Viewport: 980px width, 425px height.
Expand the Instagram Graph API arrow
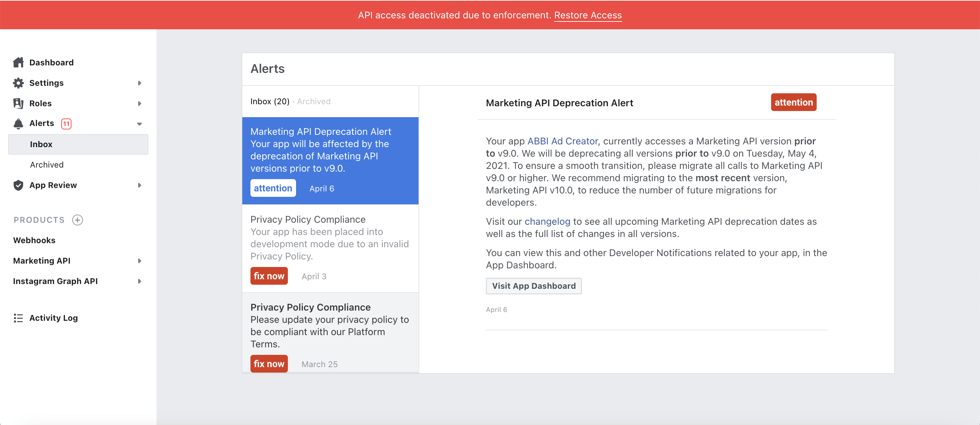[140, 281]
